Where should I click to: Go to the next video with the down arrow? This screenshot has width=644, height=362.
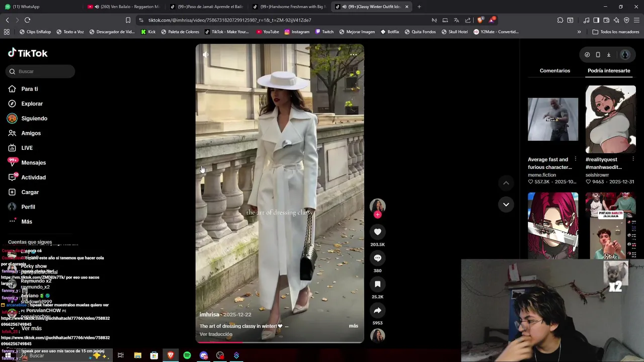(506, 204)
